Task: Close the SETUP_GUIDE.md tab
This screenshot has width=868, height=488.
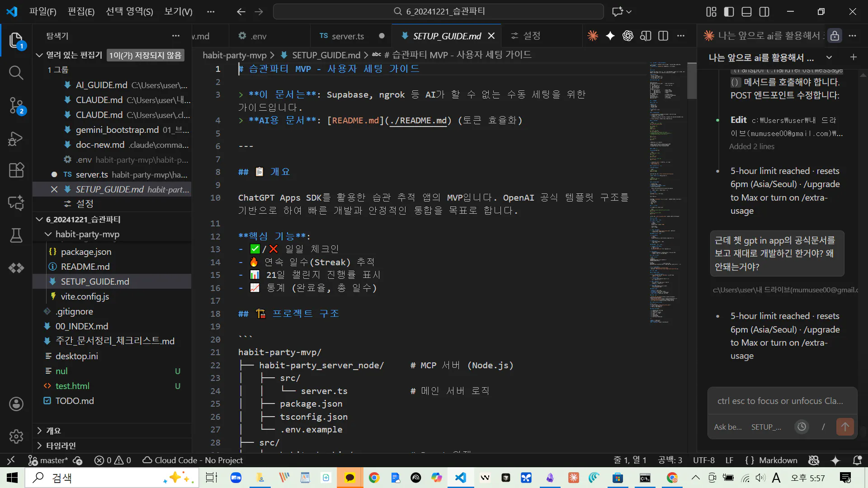Action: point(491,36)
